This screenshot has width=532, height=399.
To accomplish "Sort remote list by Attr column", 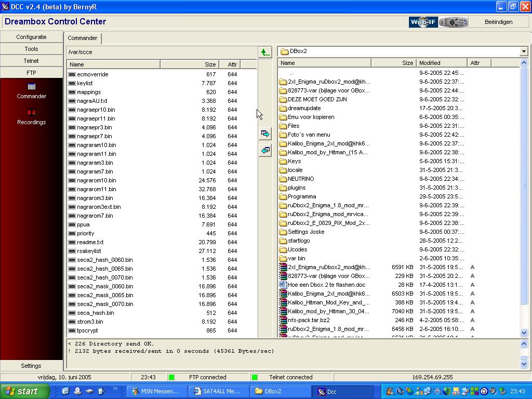I will 230,64.
